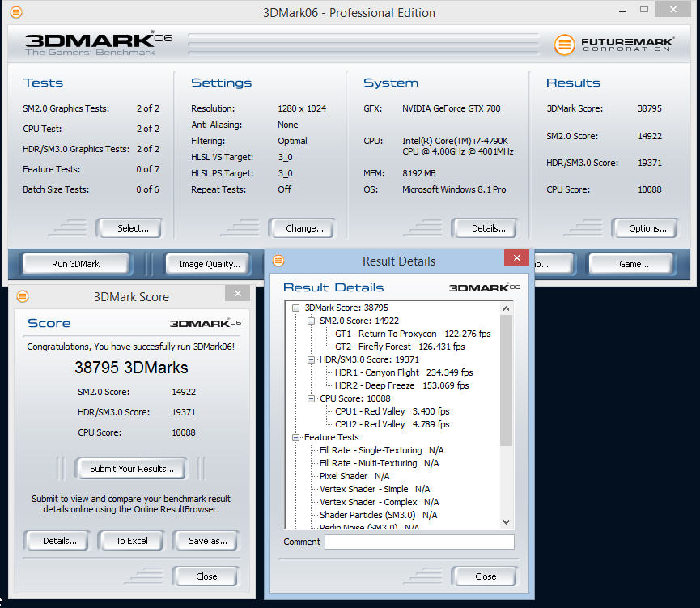Select Fill Rate - Multi-Texturing row
Image resolution: width=700 pixels, height=608 pixels.
click(379, 463)
